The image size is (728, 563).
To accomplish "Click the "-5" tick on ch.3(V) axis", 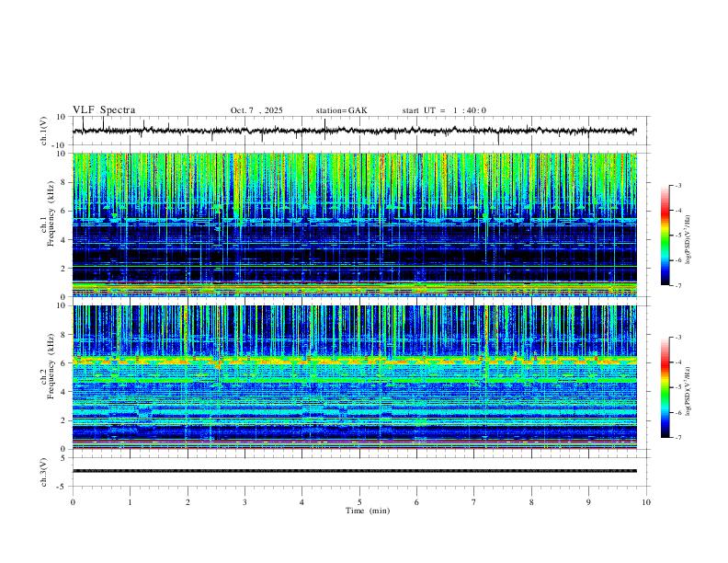I will point(63,487).
